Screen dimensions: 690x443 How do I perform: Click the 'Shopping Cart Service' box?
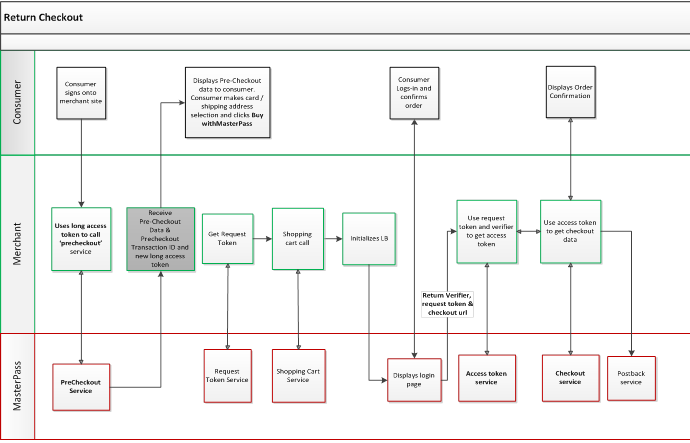click(x=299, y=376)
